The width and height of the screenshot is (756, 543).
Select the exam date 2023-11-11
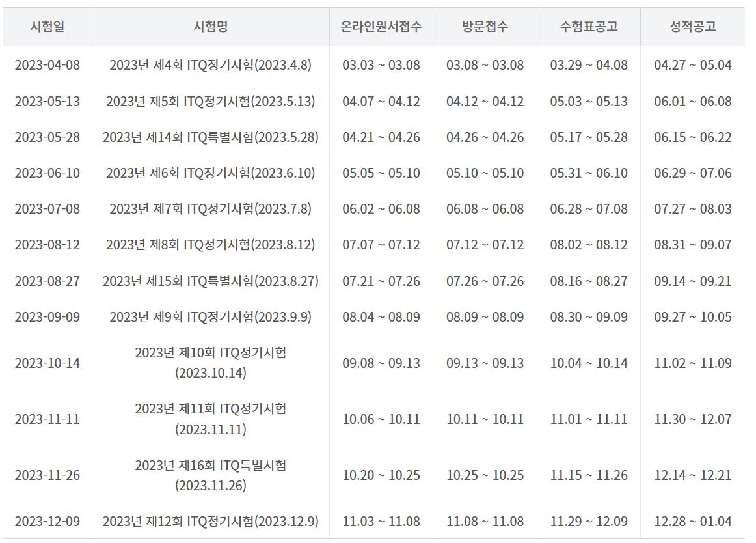pos(47,419)
